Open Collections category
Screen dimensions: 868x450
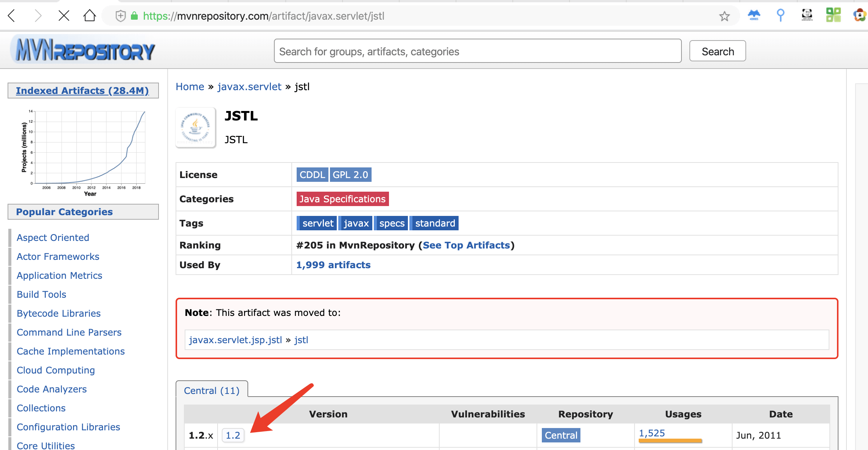click(x=41, y=408)
